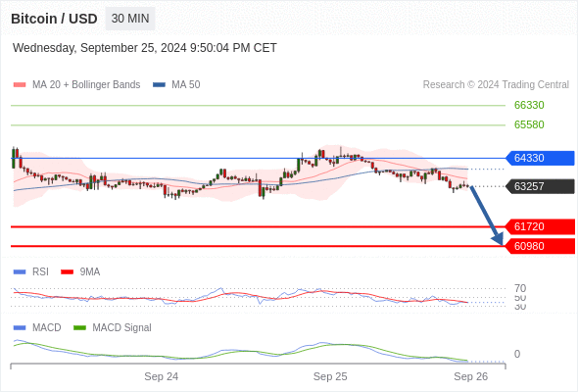Click the Bitcoin / USD chart title

54,19
